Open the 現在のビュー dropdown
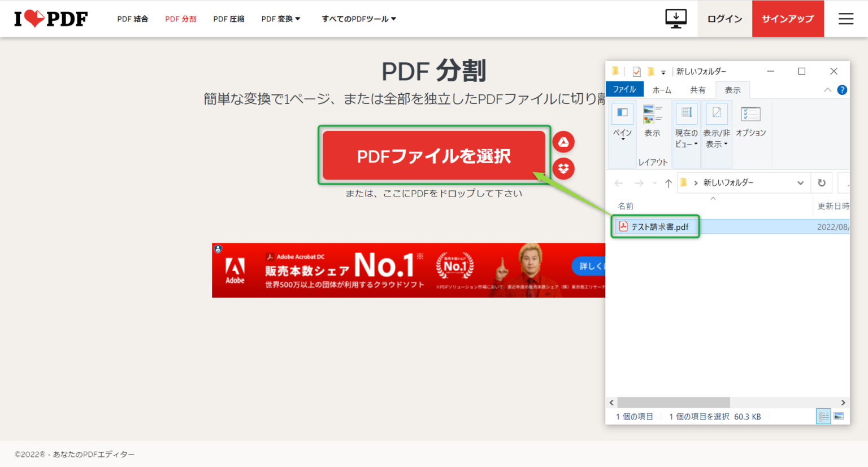The width and height of the screenshot is (868, 467). point(686,123)
